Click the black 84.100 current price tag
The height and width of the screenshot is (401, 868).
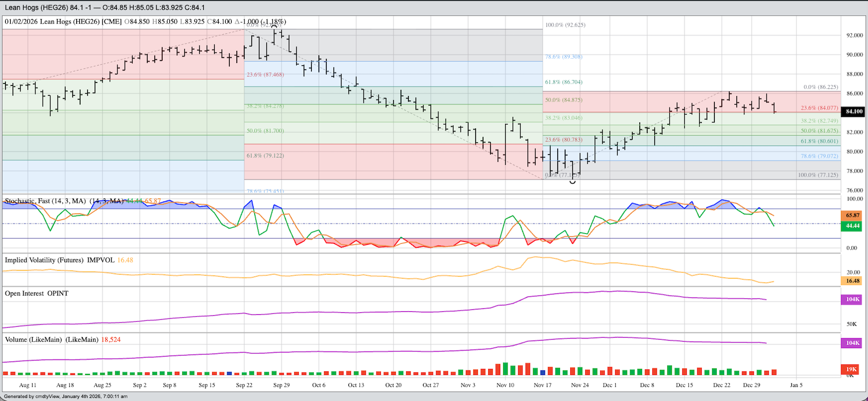853,111
